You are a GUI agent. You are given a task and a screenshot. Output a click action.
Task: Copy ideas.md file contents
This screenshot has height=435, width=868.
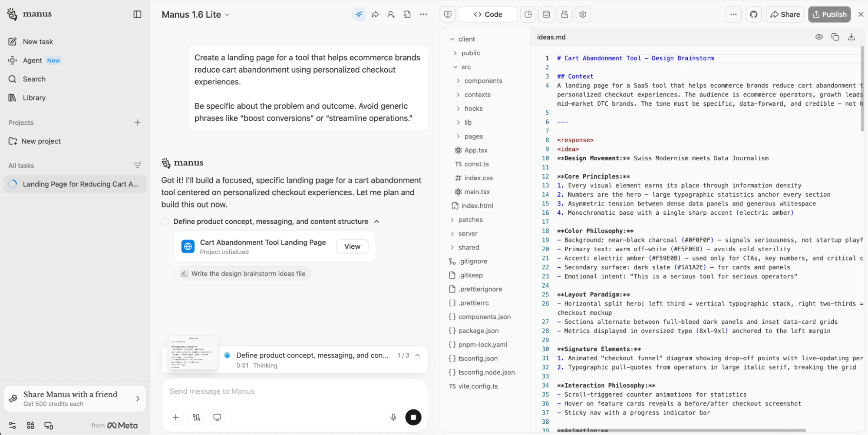tap(835, 37)
